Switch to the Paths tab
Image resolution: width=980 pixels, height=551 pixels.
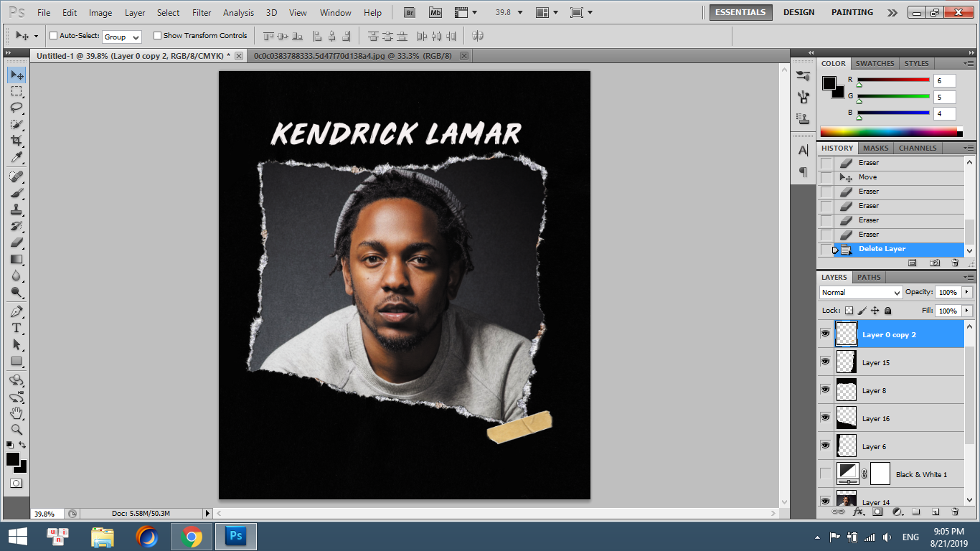click(x=869, y=277)
